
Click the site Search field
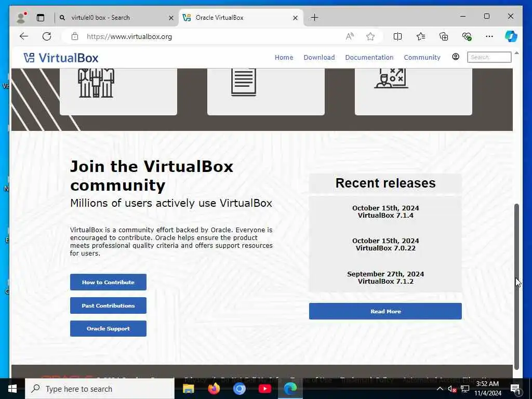click(489, 57)
